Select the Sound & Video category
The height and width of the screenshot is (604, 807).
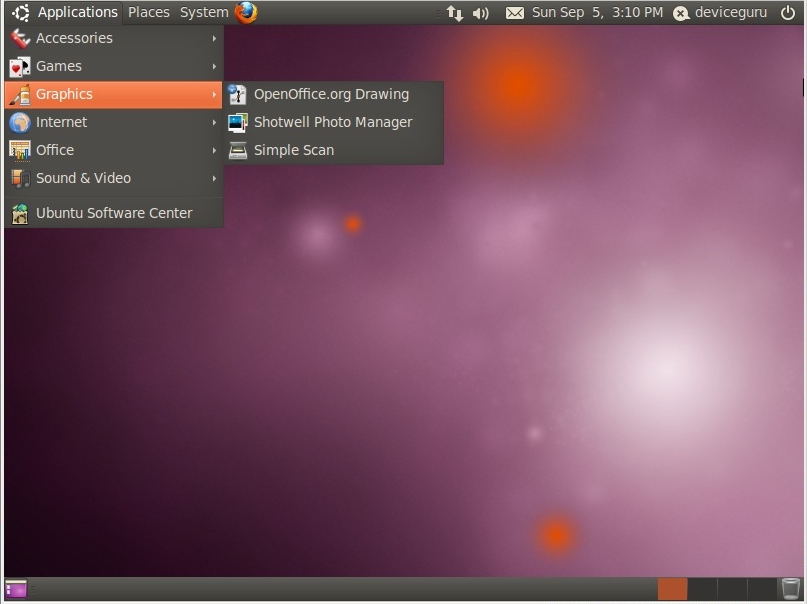114,178
